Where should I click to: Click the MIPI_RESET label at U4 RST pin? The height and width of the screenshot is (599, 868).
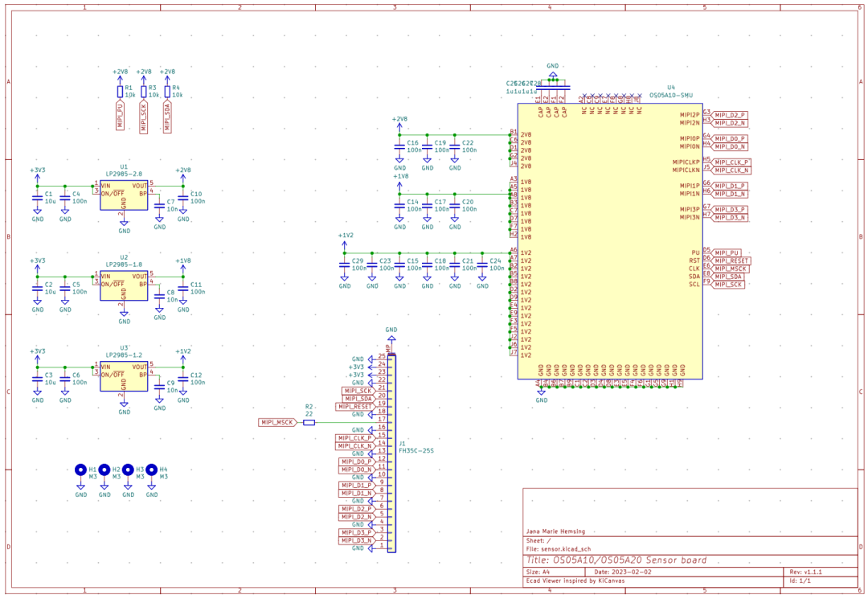pyautogui.click(x=731, y=261)
